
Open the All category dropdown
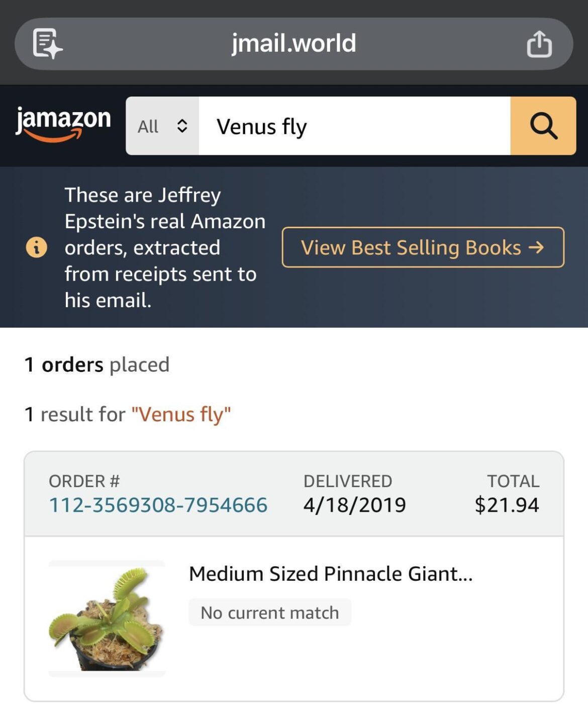(x=161, y=126)
